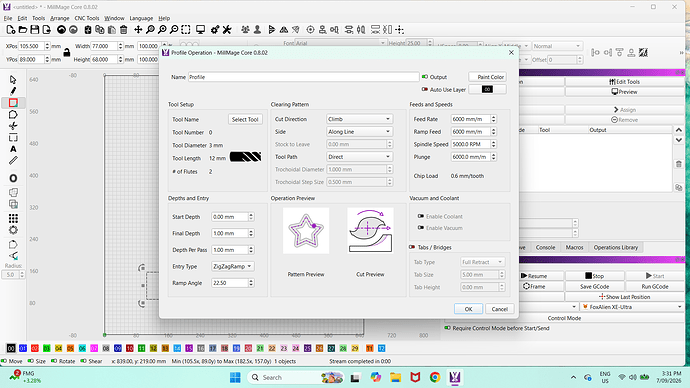This screenshot has height=388, width=690.
Task: Click the wrench and screwdriver tools icon
Action: [227, 30]
